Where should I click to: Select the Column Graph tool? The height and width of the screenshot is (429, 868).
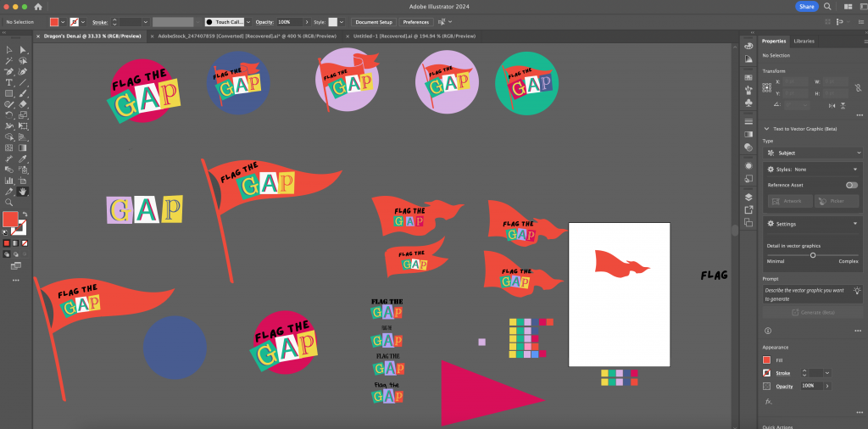(9, 181)
